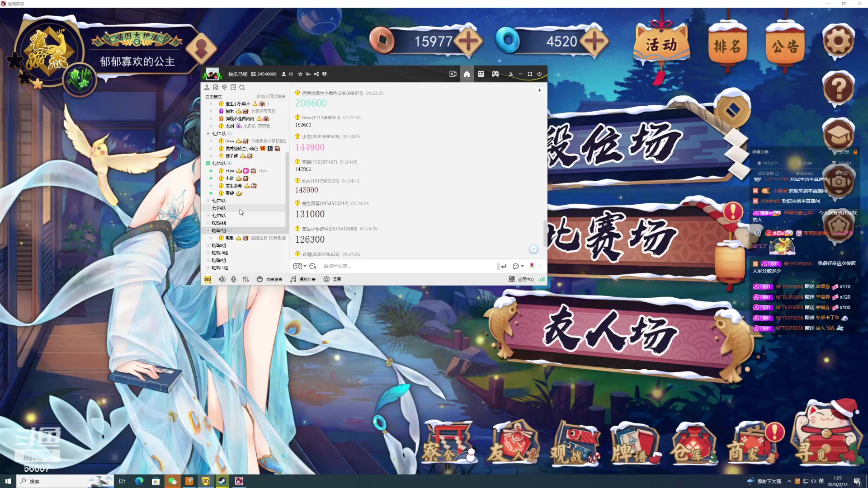Open the question mark help icon
The width and height of the screenshot is (868, 488).
(838, 88)
